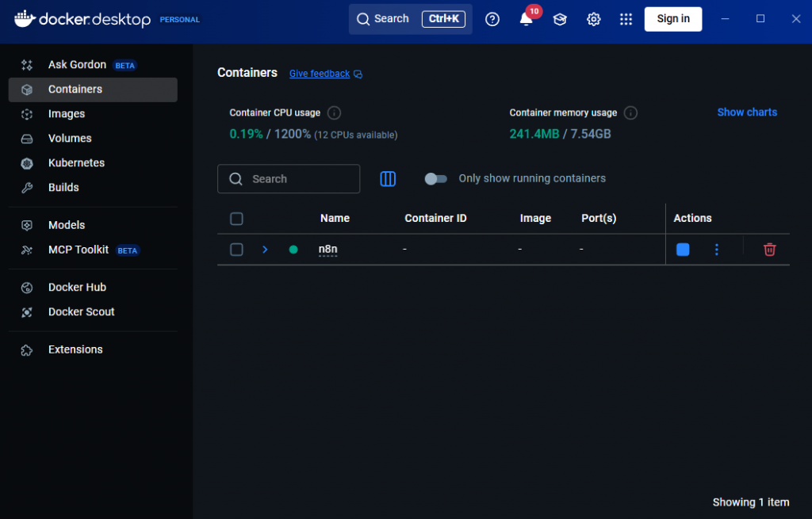Click the Port(s) column header
812x519 pixels.
tap(599, 219)
